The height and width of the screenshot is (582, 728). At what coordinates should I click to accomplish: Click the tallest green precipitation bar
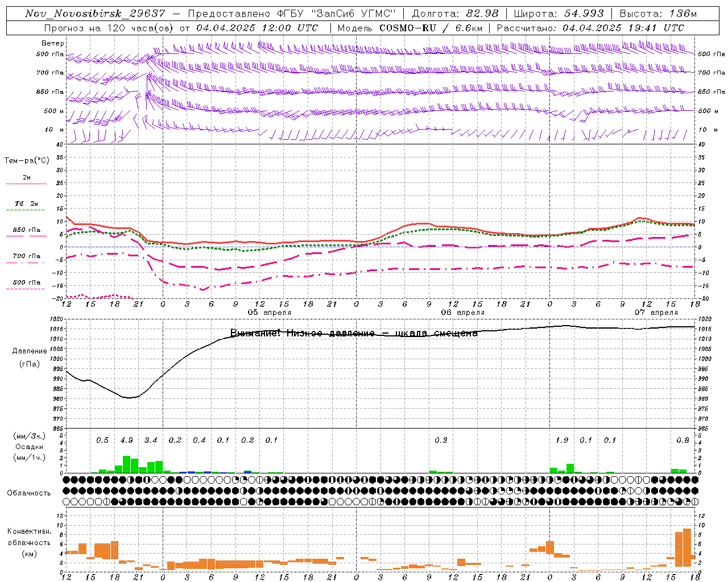click(127, 464)
